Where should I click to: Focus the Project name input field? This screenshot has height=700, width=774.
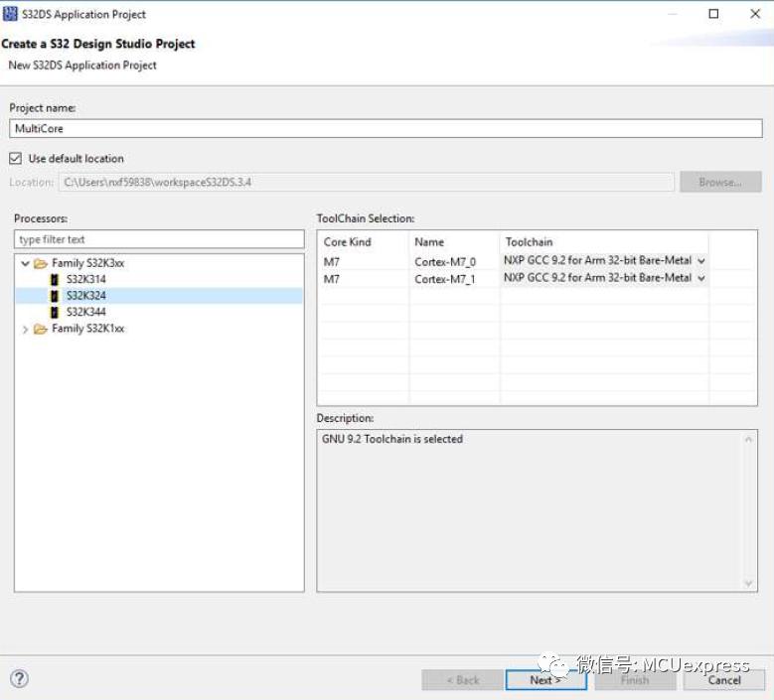(386, 129)
